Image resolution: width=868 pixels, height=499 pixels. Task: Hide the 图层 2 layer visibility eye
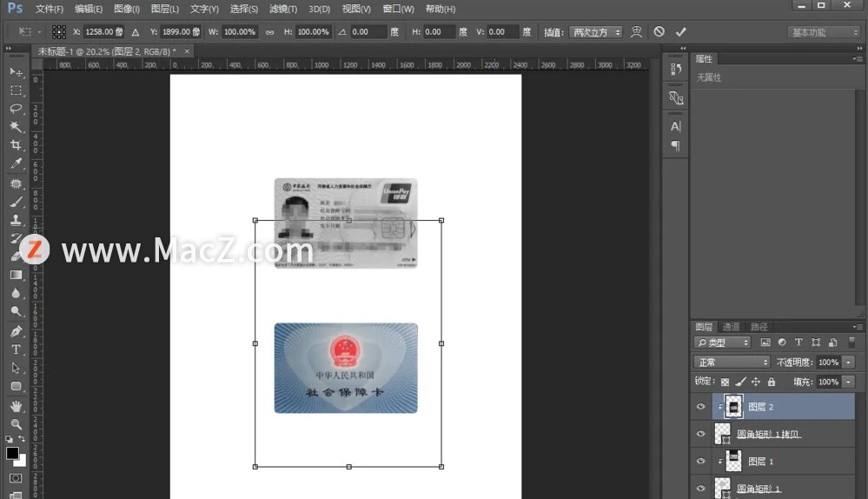701,406
